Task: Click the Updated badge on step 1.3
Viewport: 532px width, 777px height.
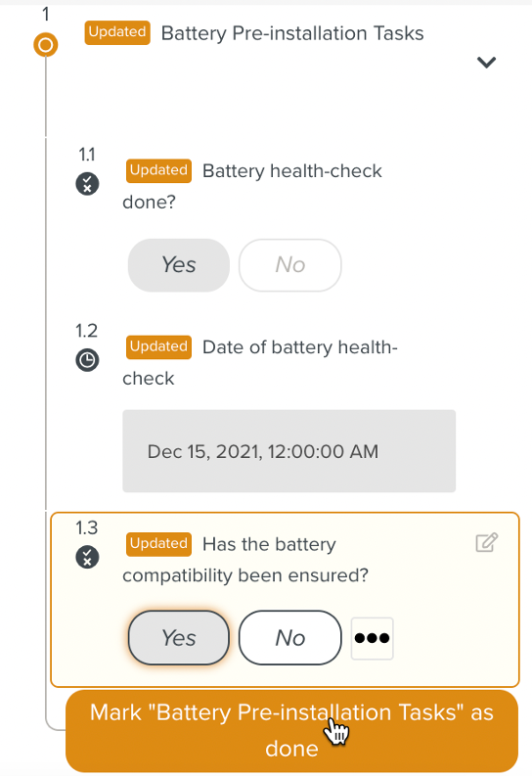Action: (158, 544)
